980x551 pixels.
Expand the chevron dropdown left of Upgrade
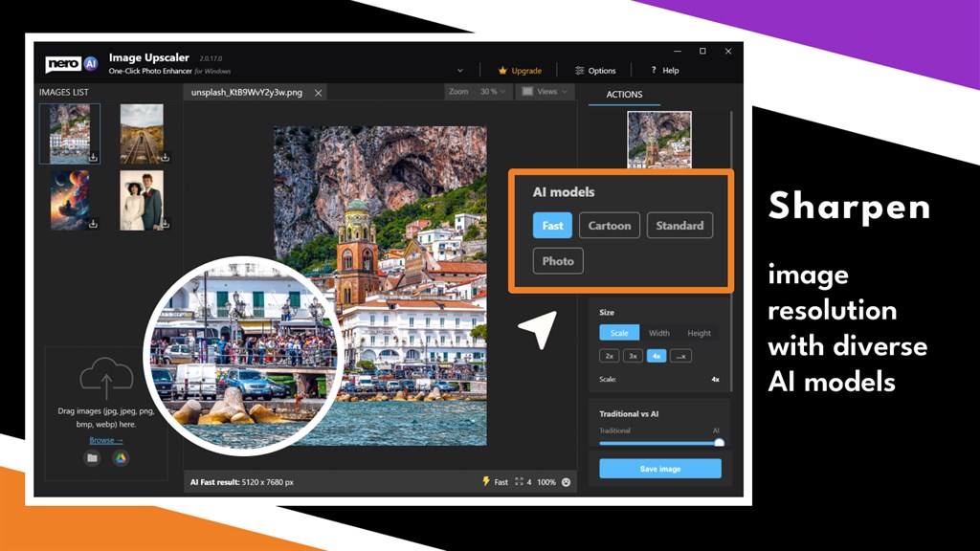460,71
